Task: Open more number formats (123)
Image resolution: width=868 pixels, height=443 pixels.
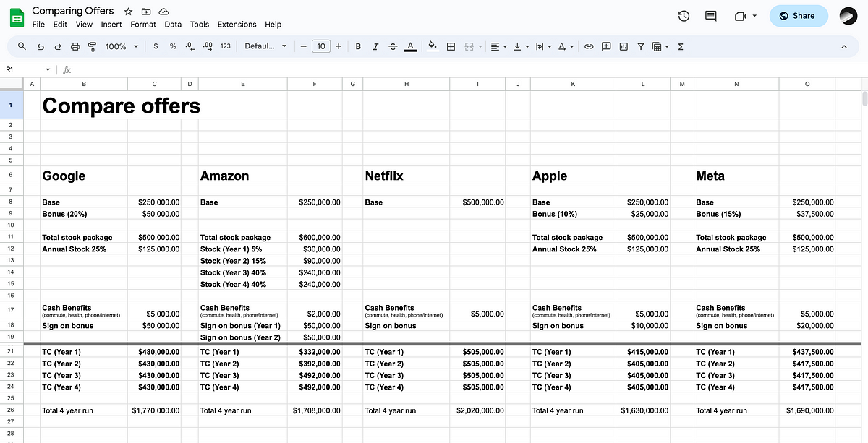Action: click(x=226, y=46)
